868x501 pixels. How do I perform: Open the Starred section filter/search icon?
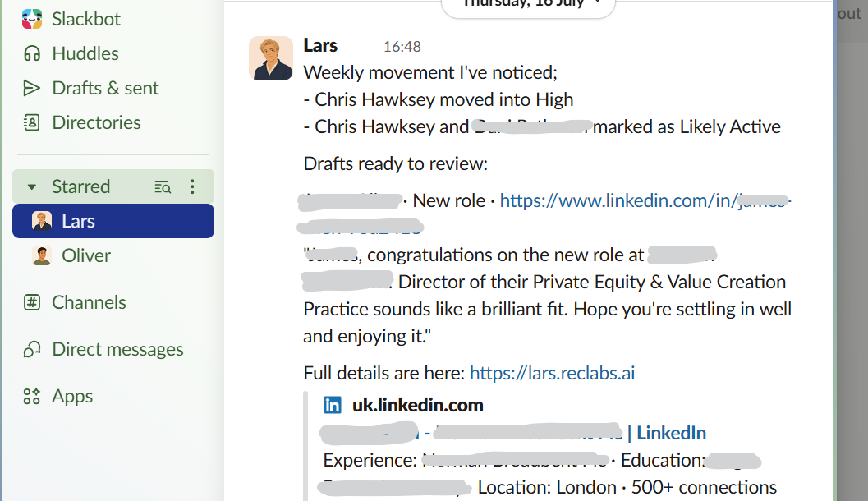coord(163,187)
